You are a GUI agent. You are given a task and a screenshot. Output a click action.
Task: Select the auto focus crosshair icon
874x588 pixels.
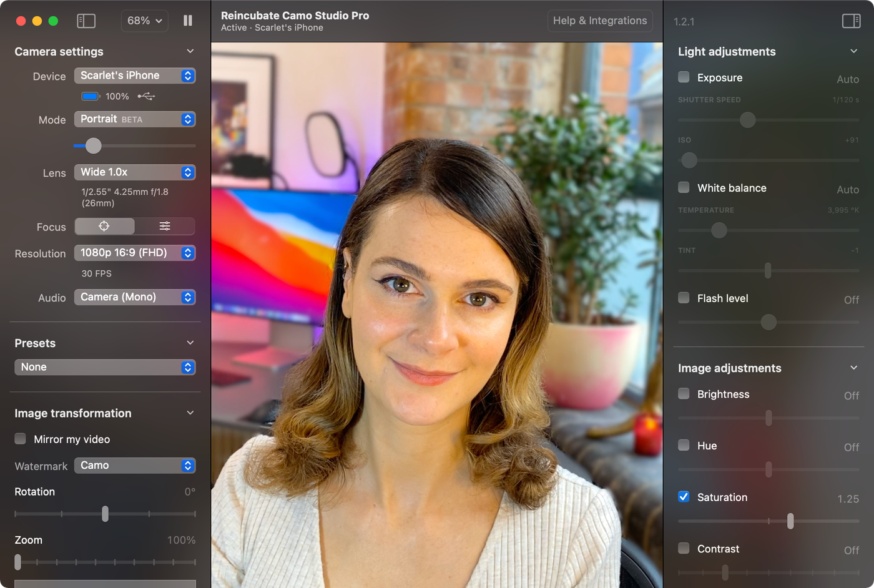point(104,227)
